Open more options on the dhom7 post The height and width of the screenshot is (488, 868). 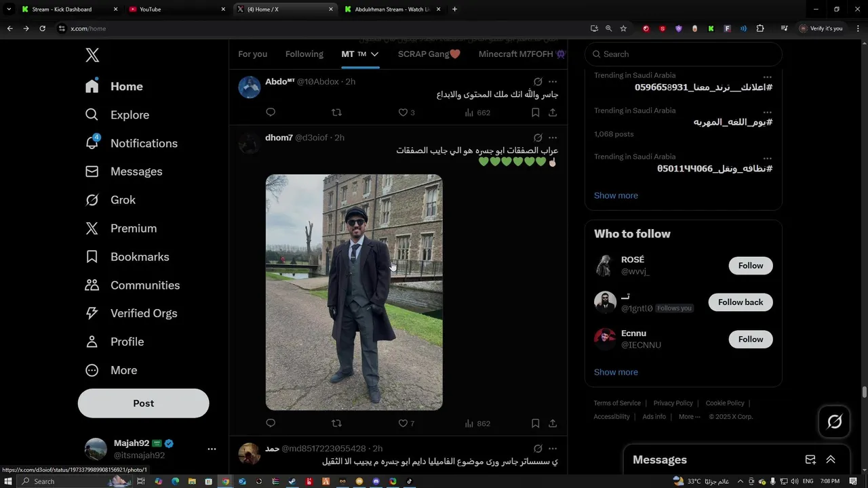(x=553, y=138)
